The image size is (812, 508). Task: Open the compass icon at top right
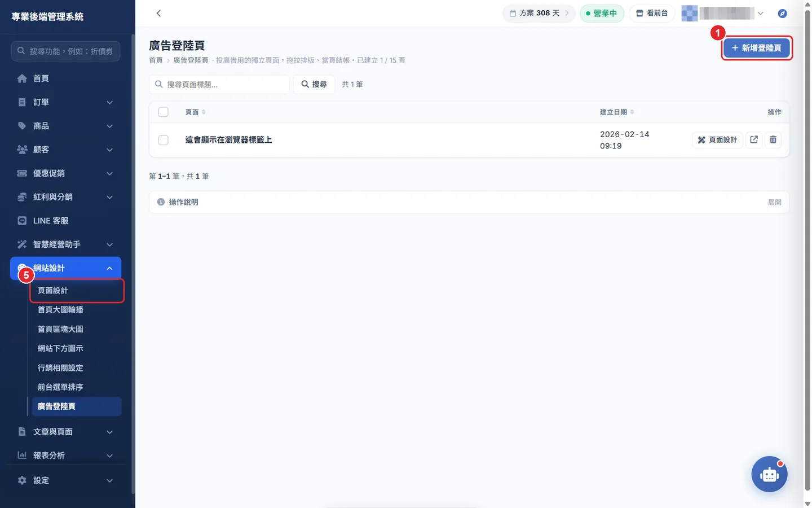pyautogui.click(x=782, y=13)
